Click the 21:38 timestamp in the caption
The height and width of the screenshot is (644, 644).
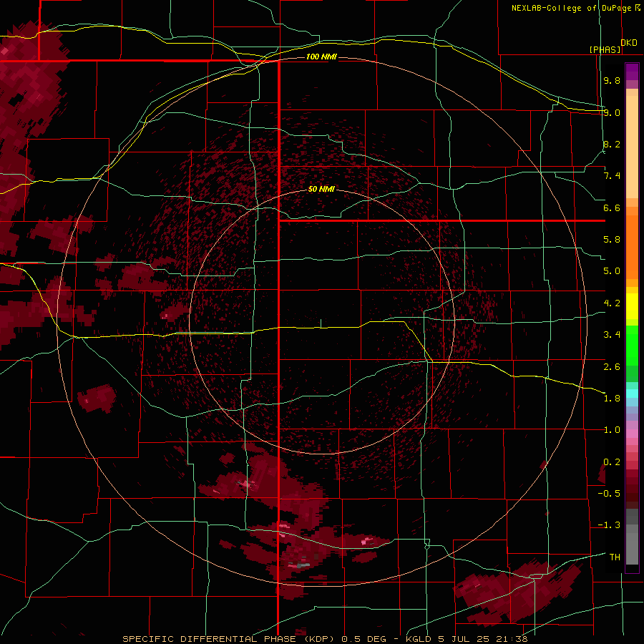512,639
